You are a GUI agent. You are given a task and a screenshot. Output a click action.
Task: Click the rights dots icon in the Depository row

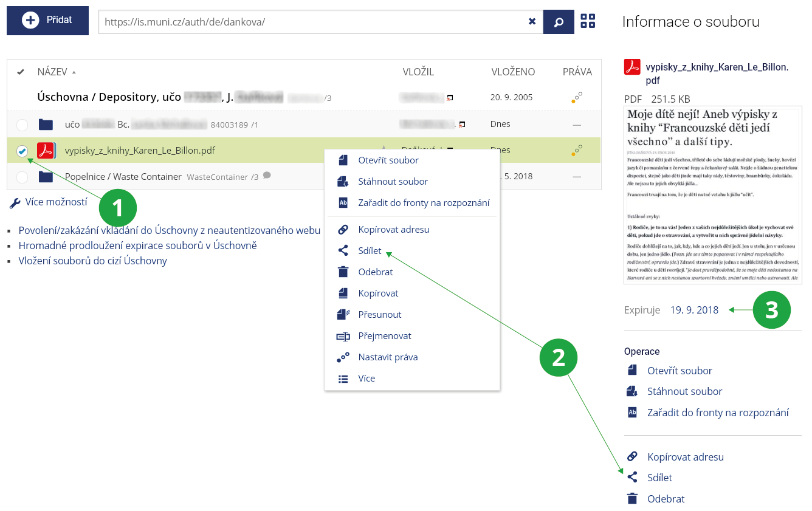[577, 97]
